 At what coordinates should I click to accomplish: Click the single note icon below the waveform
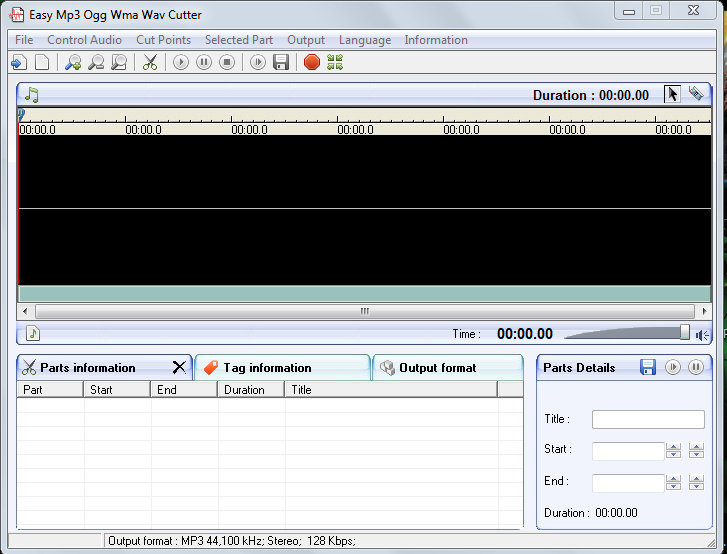coord(33,333)
